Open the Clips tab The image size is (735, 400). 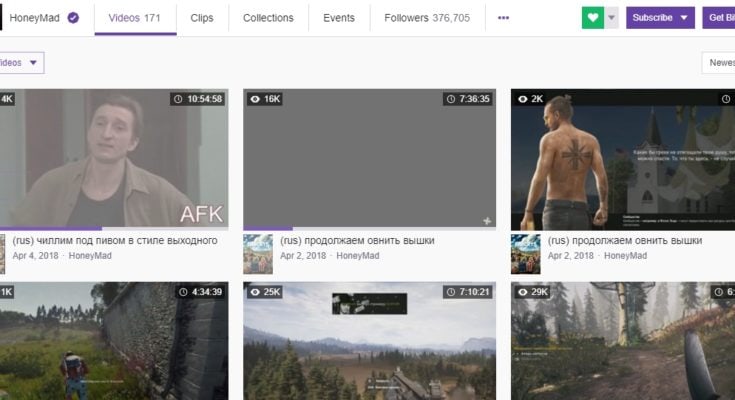click(202, 18)
